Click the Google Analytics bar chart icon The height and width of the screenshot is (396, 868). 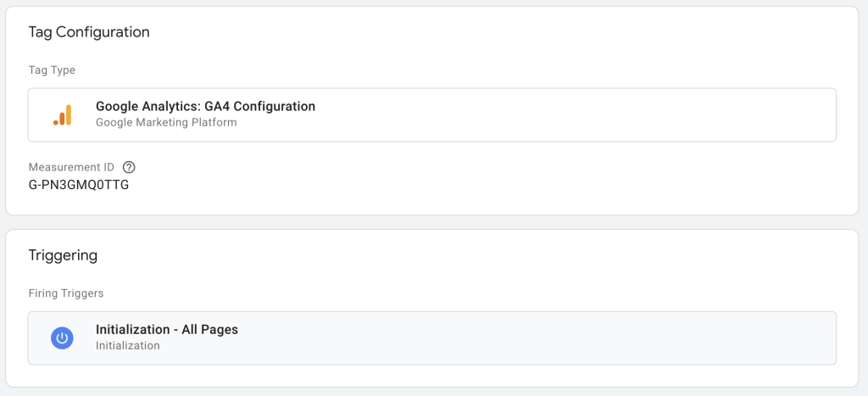[63, 114]
